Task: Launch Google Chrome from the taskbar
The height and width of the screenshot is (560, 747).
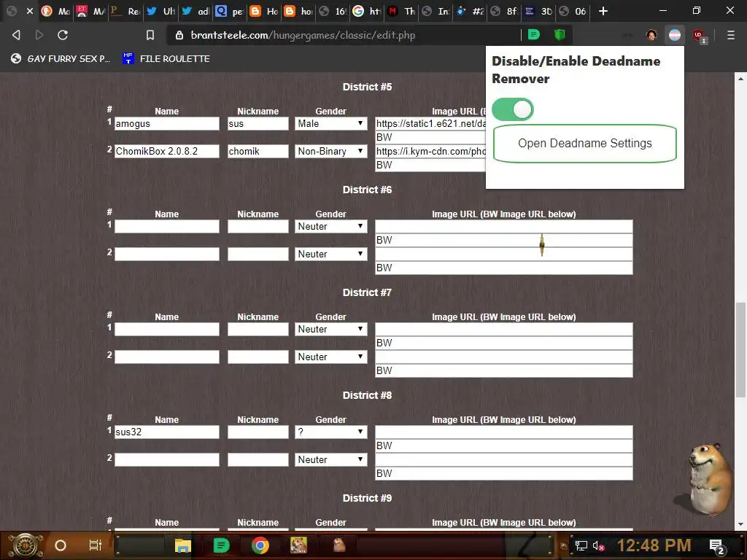Action: click(x=260, y=545)
